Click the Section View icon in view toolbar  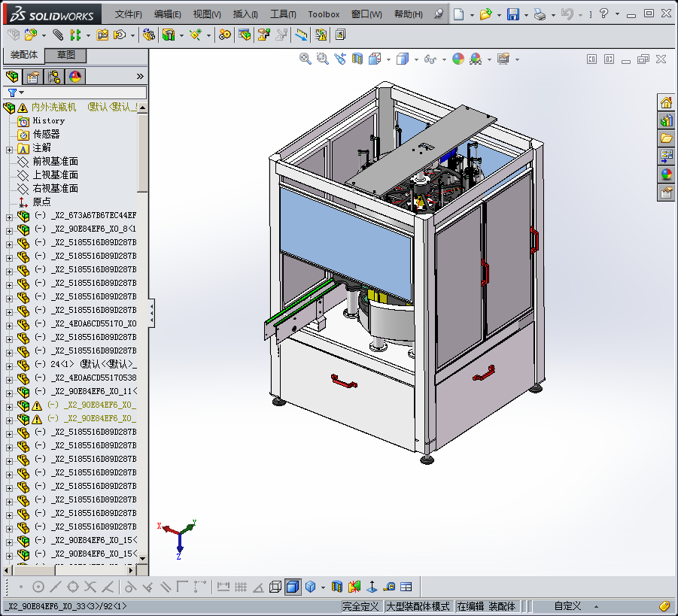pos(357,59)
